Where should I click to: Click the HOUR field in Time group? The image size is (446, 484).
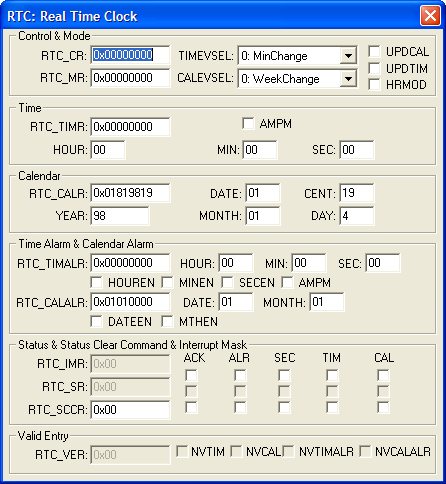(108, 150)
